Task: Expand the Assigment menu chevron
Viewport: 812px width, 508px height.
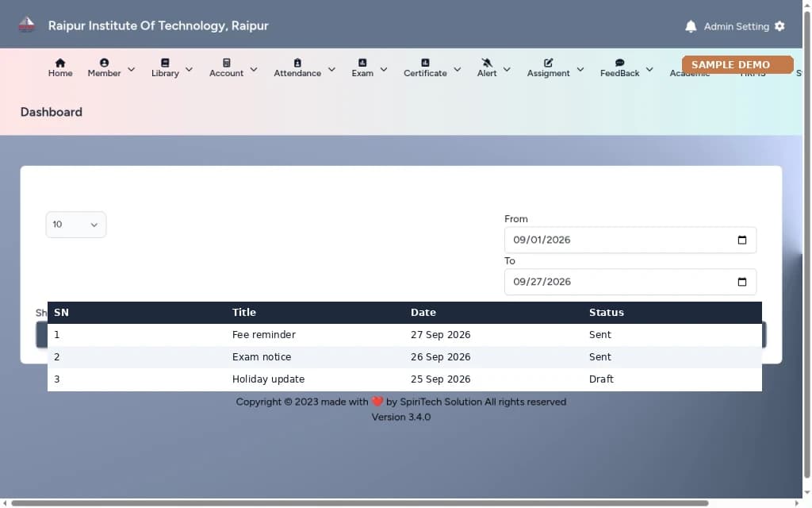Action: click(x=580, y=69)
